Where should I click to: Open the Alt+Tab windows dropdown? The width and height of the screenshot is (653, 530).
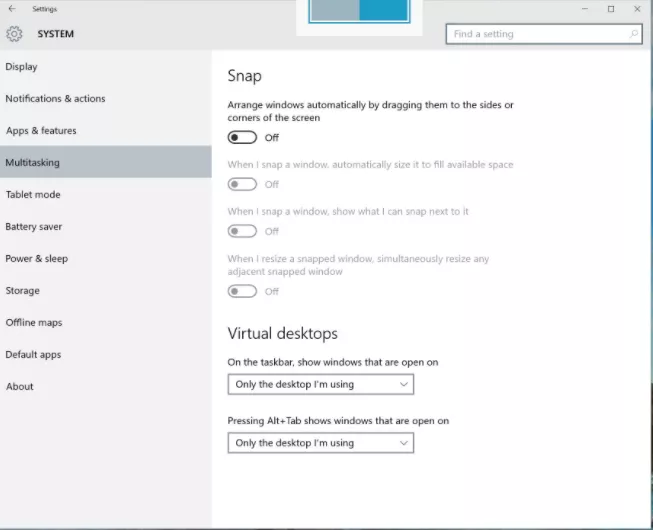[321, 443]
